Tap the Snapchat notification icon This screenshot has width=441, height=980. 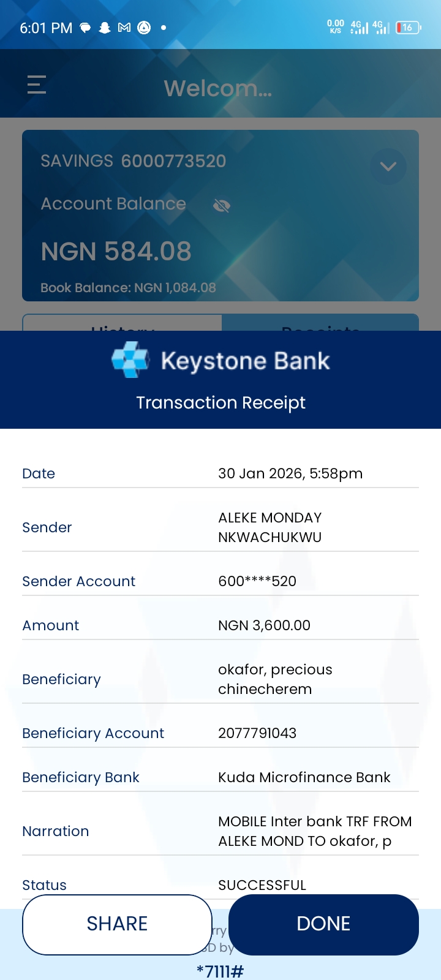click(x=105, y=28)
